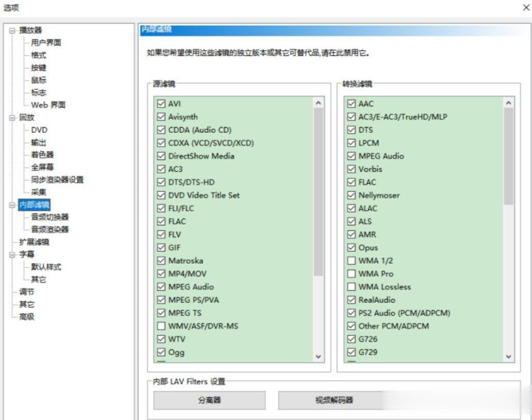Image resolution: width=532 pixels, height=420 pixels.
Task: Collapse the 播放器 tree node
Action: [x=12, y=30]
